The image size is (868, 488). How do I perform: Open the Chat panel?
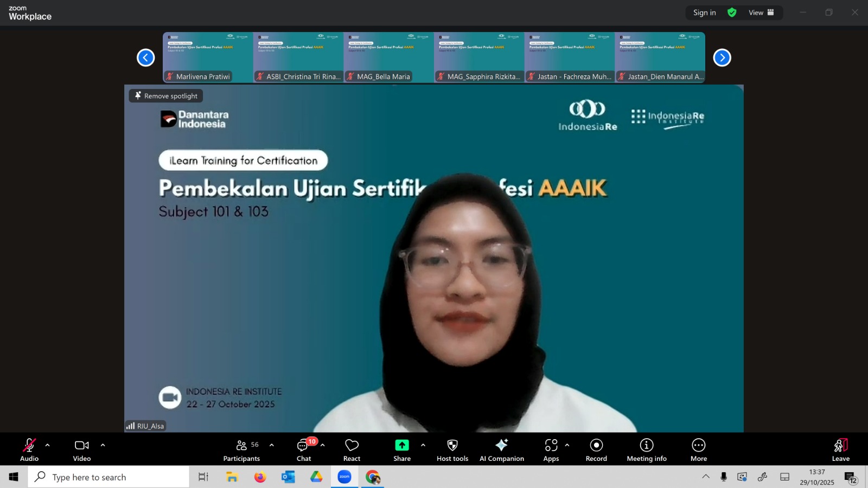click(303, 450)
